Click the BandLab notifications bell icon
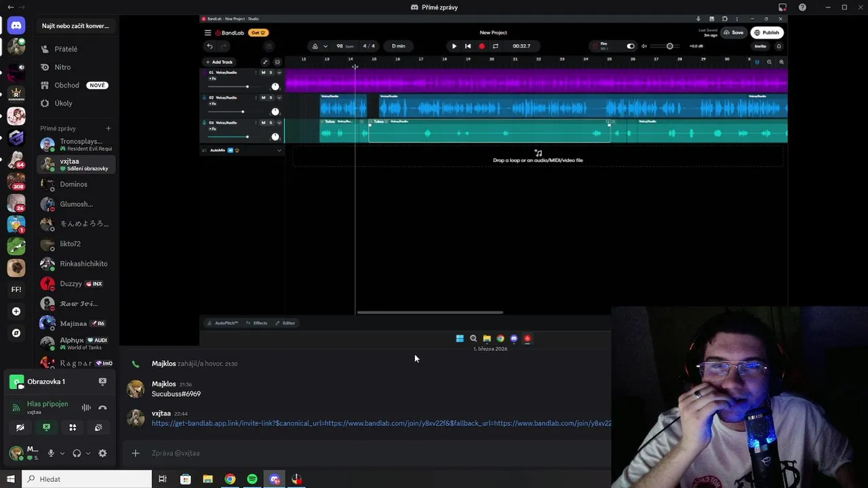This screenshot has height=488, width=868. point(778,46)
